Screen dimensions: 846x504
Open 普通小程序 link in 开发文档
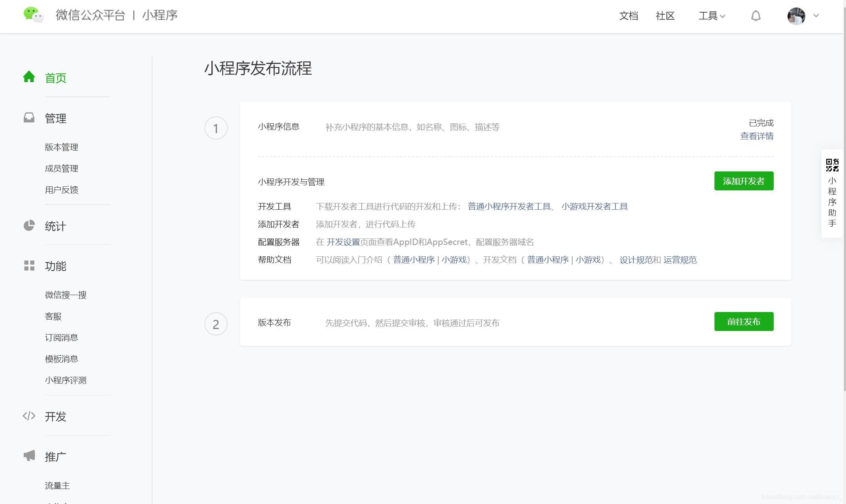(548, 260)
